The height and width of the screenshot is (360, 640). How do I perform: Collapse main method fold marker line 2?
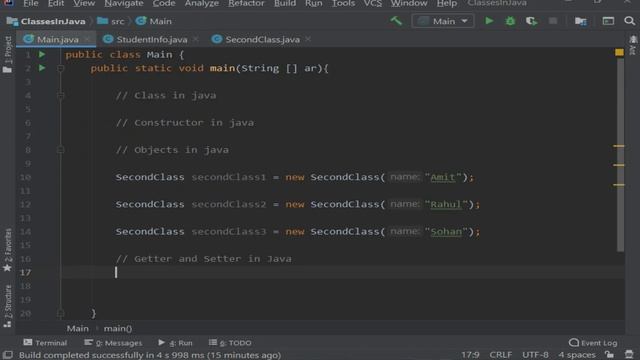[60, 68]
